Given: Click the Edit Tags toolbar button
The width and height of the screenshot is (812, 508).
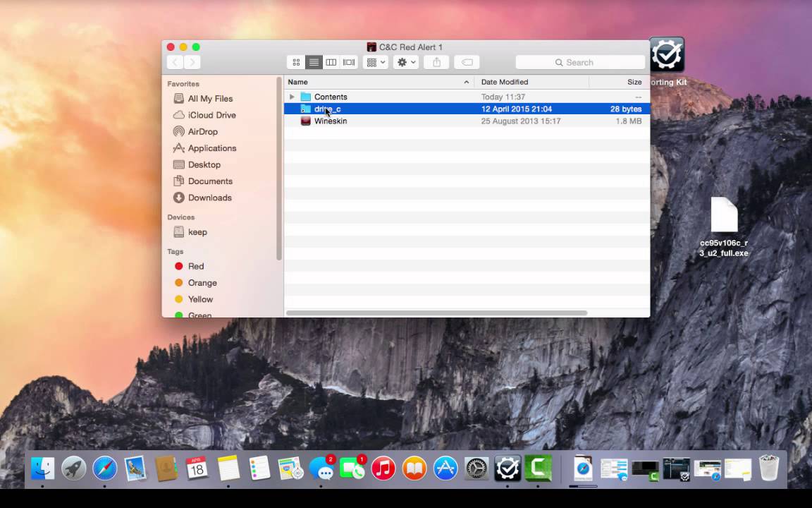Looking at the screenshot, I should tap(467, 62).
